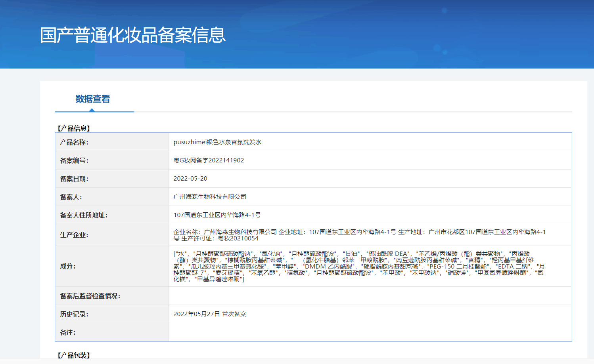The image size is (594, 364).
Task: Click the 备案人住所地址 row label
Action: pos(84,215)
